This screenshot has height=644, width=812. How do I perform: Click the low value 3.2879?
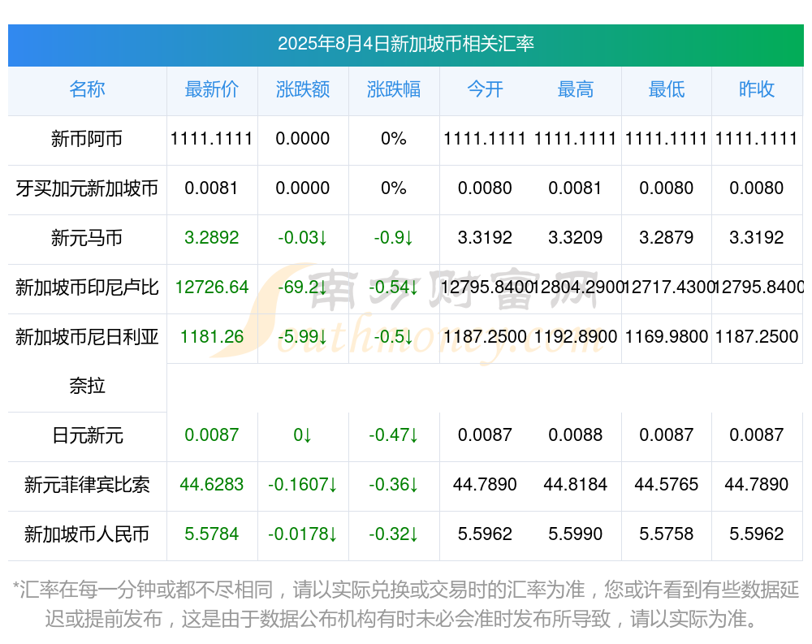(x=667, y=238)
